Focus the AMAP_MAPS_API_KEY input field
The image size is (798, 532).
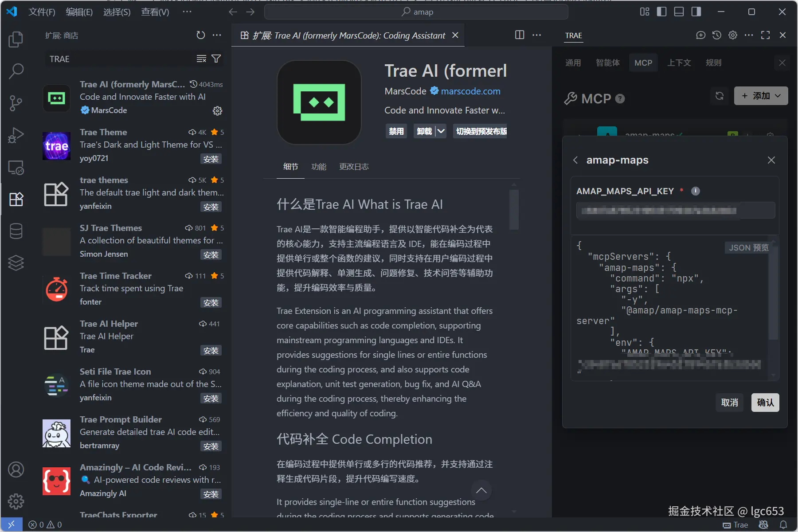point(675,211)
